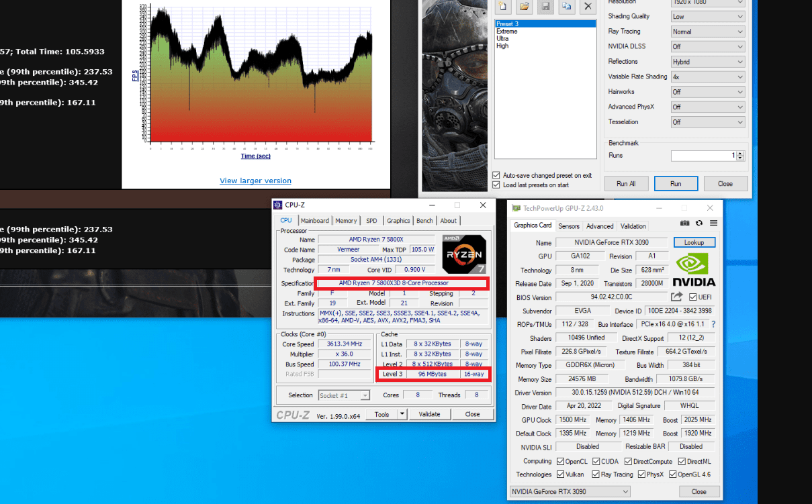This screenshot has width=812, height=504.
Task: Open the Variable Rate Shading dropdown
Action: pyautogui.click(x=708, y=77)
